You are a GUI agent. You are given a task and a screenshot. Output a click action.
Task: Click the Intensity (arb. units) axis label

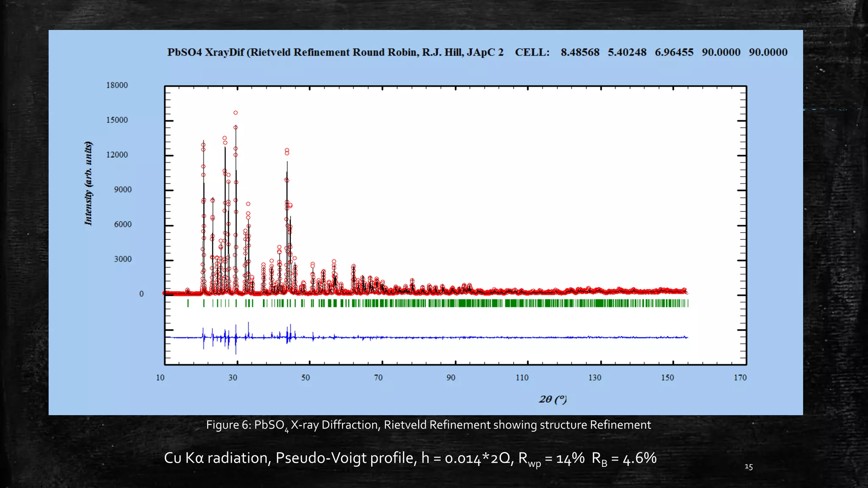[x=88, y=183]
